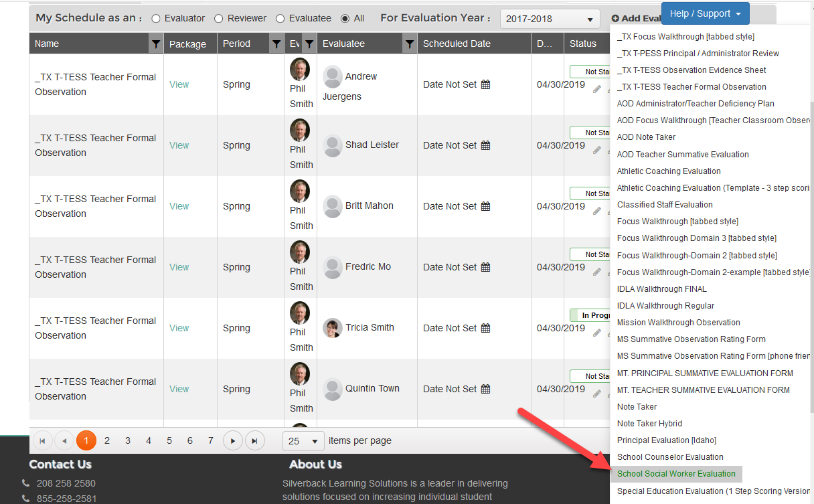814x504 pixels.
Task: Sort by Scheduled Date column header
Action: coord(457,44)
